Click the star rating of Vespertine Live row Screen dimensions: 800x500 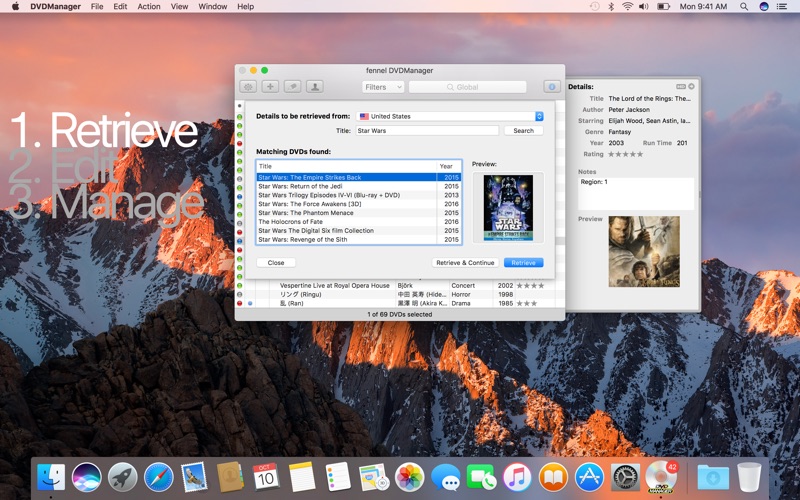pos(530,286)
